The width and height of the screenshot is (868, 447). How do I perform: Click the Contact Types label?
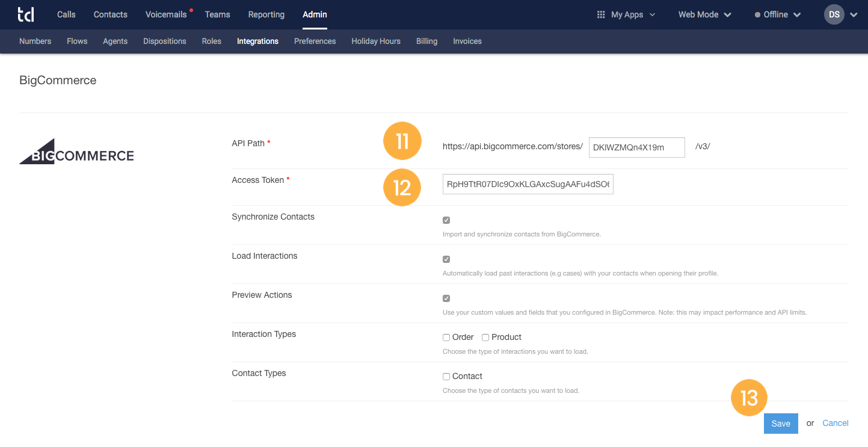coord(259,373)
